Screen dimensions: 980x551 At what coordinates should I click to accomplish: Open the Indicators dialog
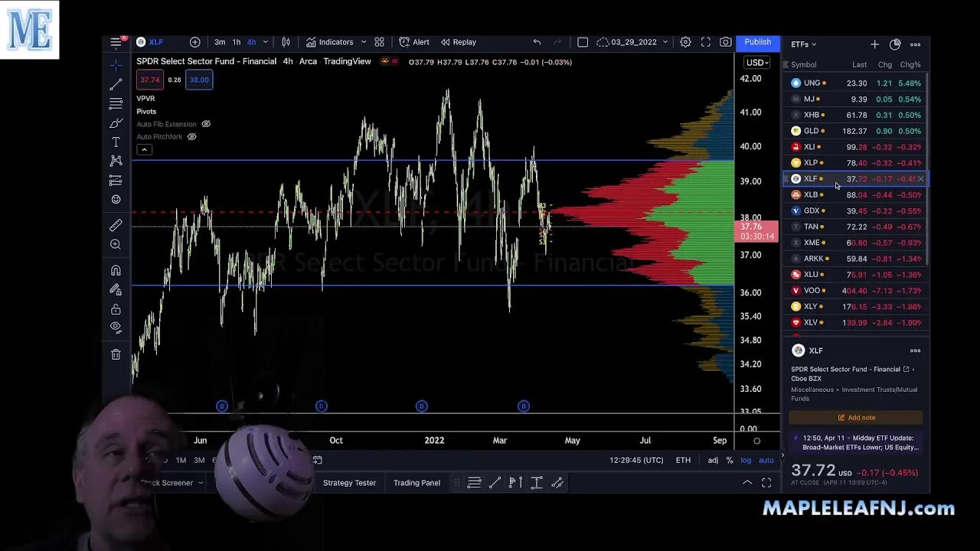click(x=330, y=42)
